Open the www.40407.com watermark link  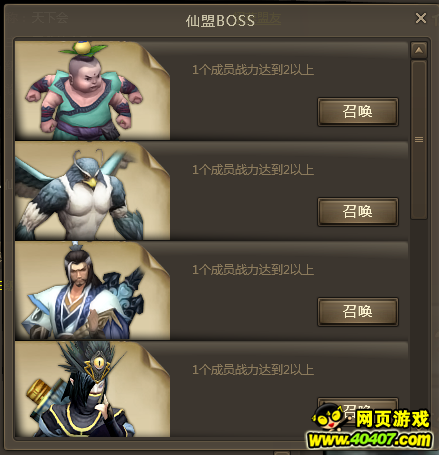tap(370, 440)
